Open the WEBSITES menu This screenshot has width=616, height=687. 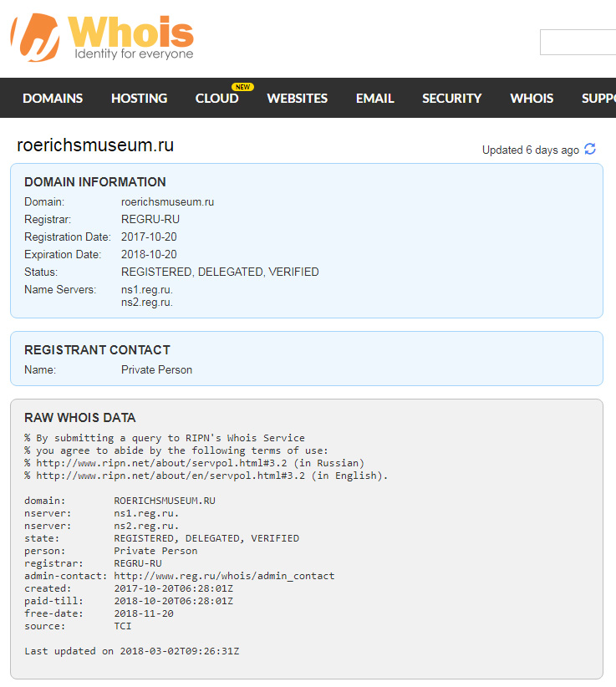coord(298,98)
